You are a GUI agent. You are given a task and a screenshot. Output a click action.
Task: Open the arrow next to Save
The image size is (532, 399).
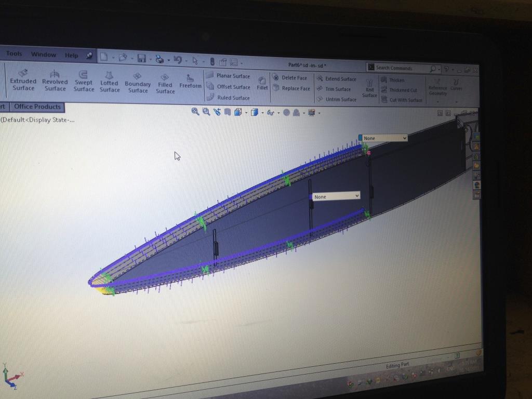click(x=150, y=60)
